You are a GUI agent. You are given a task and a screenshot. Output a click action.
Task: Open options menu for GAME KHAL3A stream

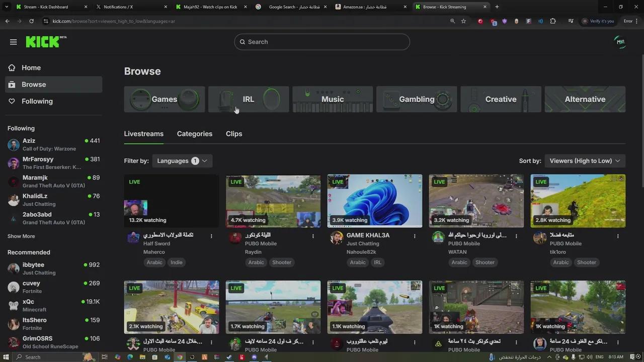(x=415, y=236)
